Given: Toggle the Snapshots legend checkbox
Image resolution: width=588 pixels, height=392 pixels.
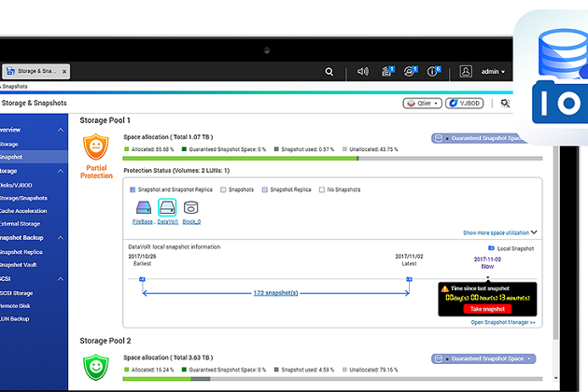Looking at the screenshot, I should [x=223, y=189].
